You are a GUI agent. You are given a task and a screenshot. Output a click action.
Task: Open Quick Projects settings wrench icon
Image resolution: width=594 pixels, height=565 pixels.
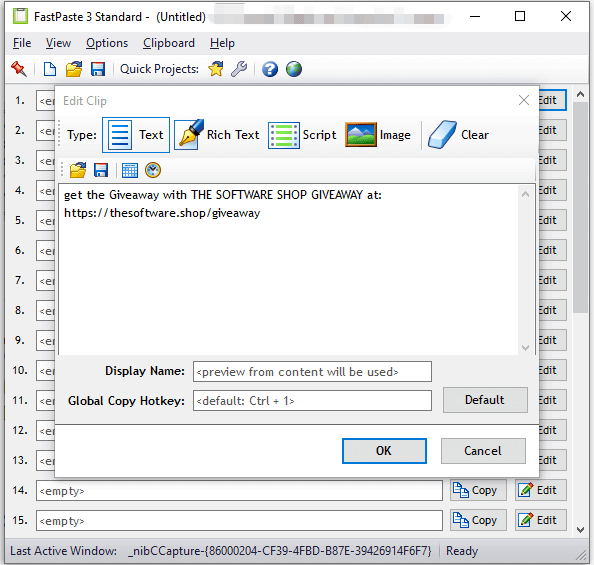tap(239, 69)
